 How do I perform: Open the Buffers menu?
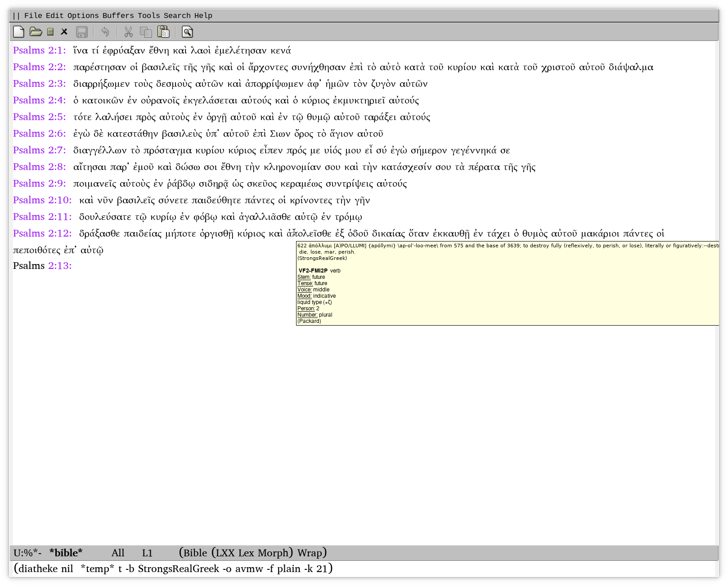point(118,16)
